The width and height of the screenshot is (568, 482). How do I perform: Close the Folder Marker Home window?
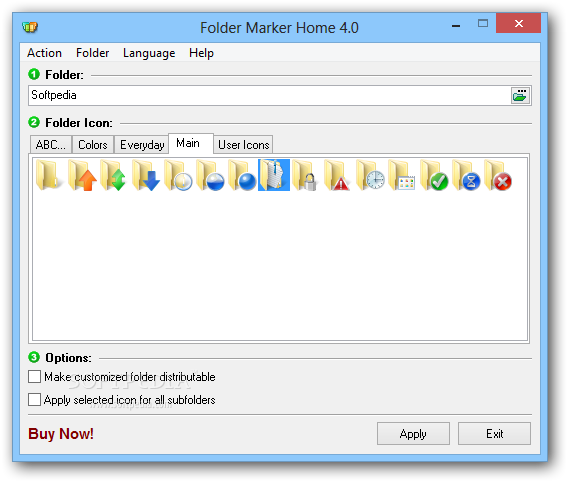[518, 24]
